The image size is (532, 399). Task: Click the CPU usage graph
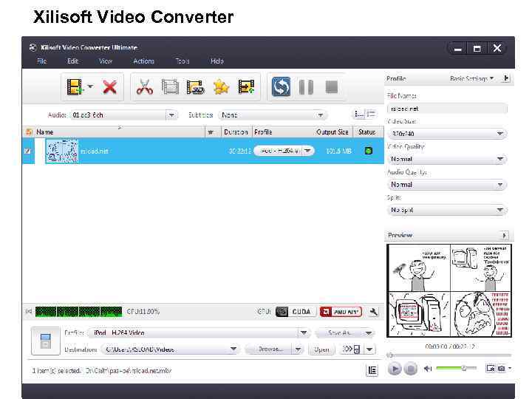pos(78,312)
